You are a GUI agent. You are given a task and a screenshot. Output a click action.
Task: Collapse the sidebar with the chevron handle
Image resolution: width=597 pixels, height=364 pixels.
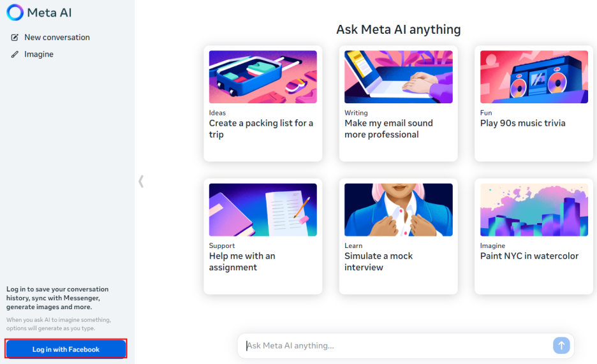click(x=141, y=181)
